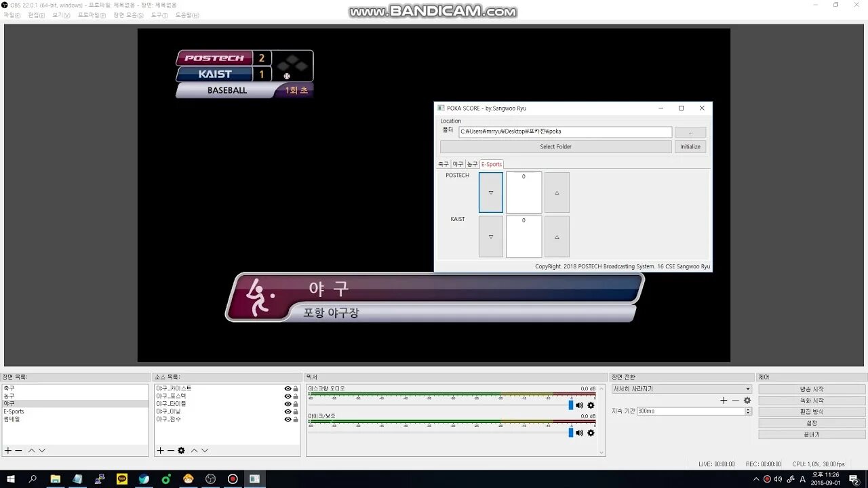
Task: Hide the 야구_포스텍 source
Action: (288, 396)
